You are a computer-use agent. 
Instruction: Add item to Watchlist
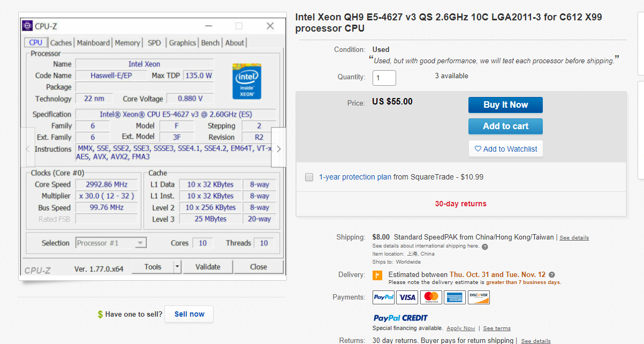(505, 149)
